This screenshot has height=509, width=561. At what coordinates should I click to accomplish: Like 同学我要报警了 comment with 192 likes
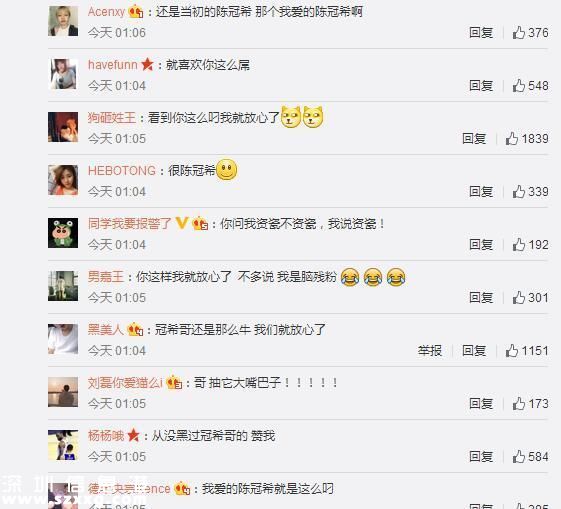518,245
